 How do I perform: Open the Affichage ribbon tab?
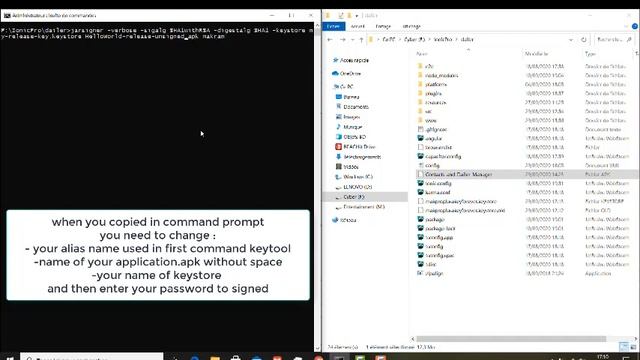coord(411,26)
